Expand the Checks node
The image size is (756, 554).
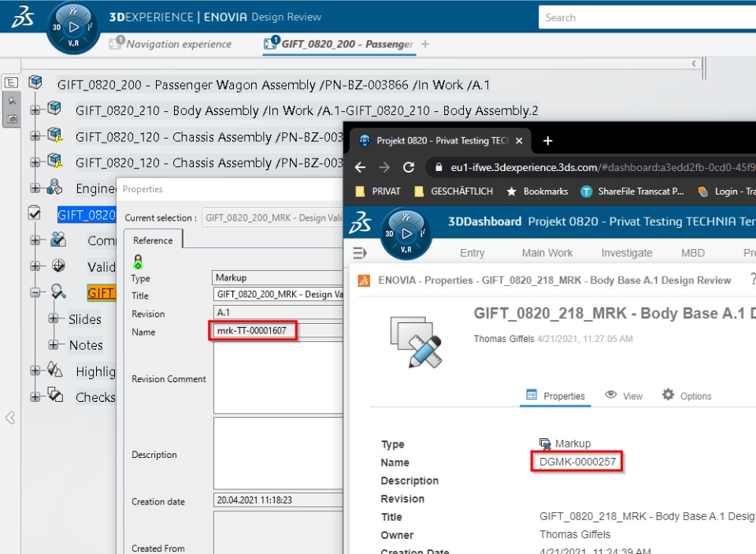[35, 396]
